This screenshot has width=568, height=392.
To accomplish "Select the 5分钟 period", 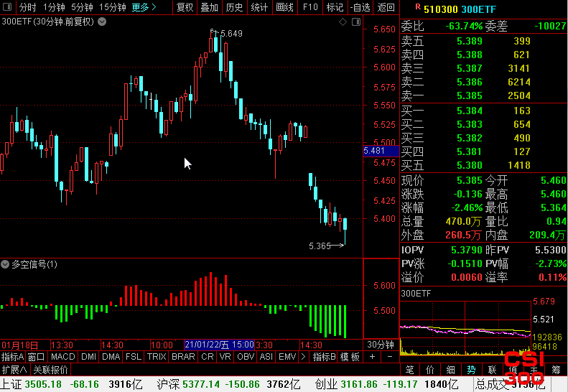I will (x=82, y=7).
